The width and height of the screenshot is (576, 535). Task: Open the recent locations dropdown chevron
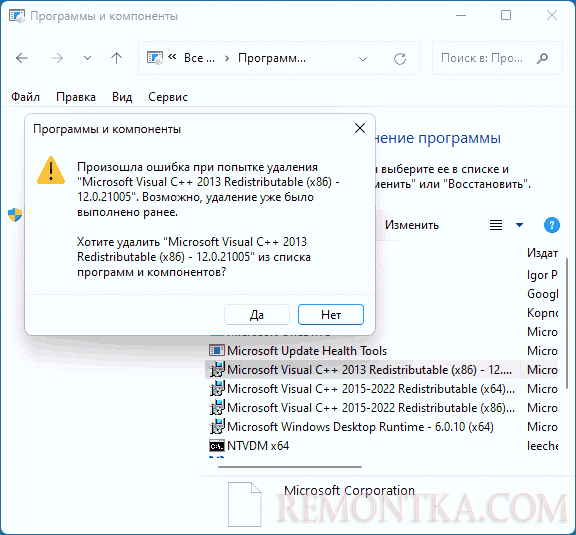tap(87, 58)
